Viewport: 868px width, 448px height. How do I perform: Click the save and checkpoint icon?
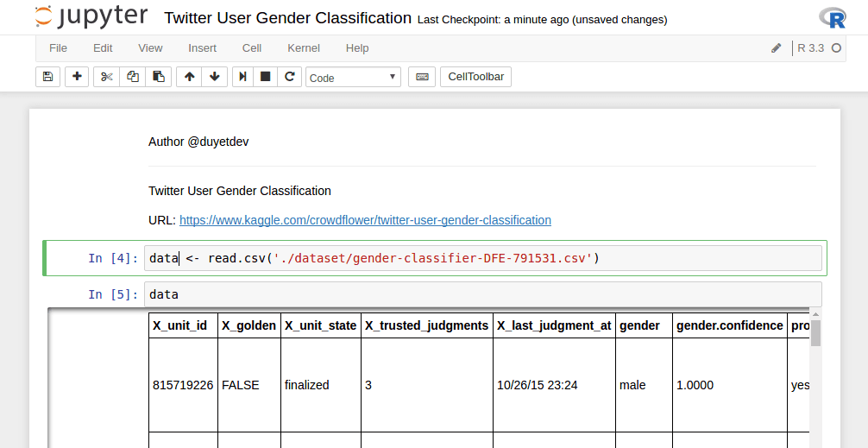coord(47,77)
